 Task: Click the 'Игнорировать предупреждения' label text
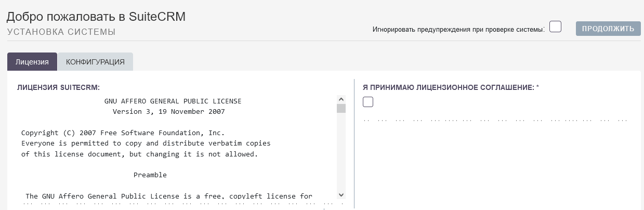[458, 29]
